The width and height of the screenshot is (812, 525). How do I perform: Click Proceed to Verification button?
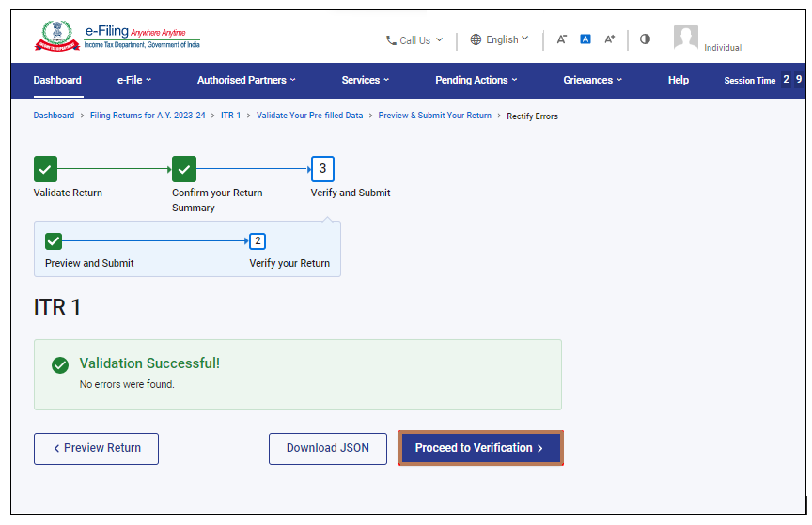pyautogui.click(x=480, y=448)
